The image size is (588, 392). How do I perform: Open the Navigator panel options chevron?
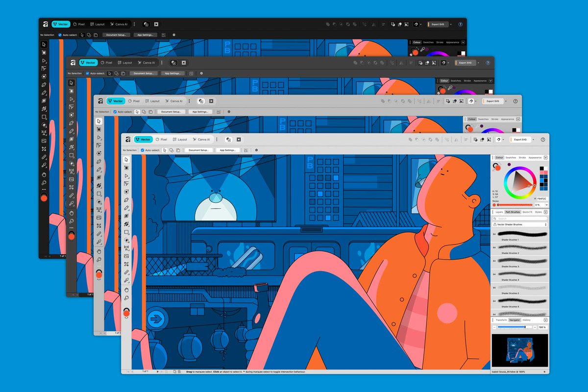point(545,320)
